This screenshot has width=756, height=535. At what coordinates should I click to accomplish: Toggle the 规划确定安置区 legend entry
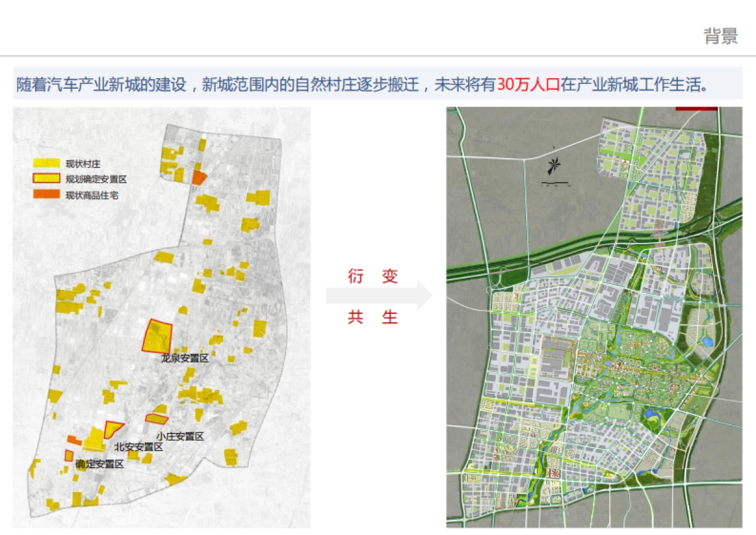click(82, 177)
